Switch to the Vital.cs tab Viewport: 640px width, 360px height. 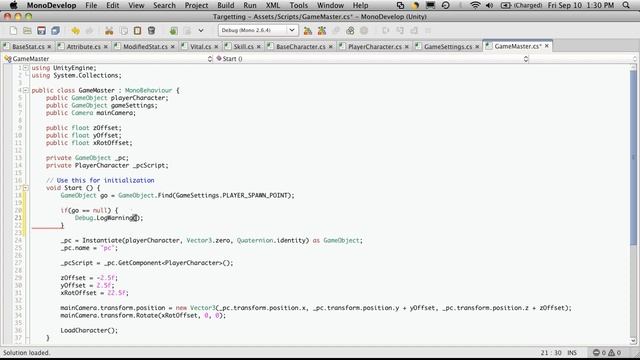click(200, 47)
